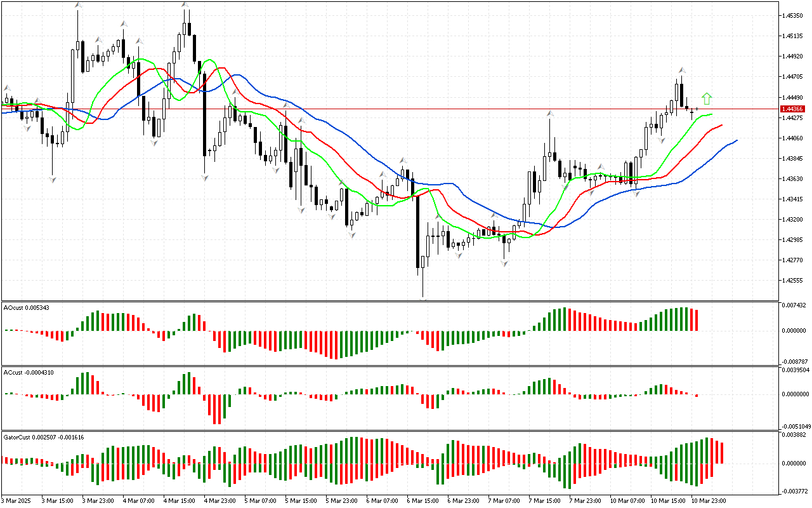Click the 1.44920 price scale label

coord(793,57)
